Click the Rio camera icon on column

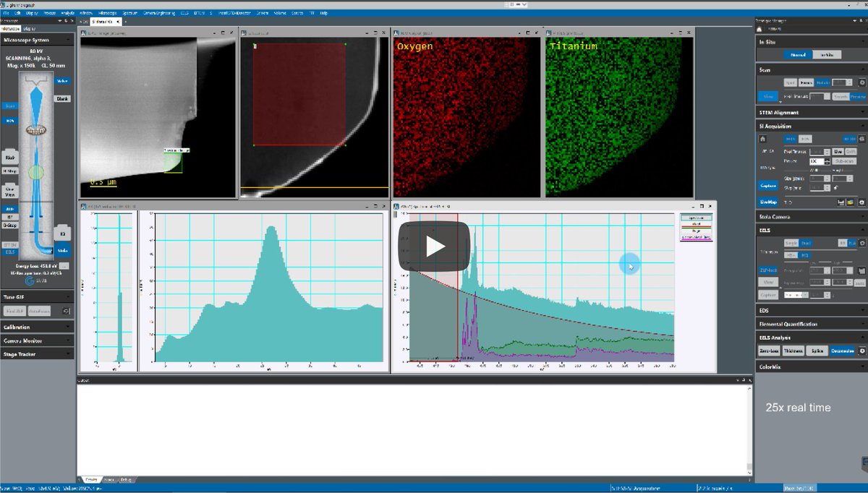click(x=10, y=156)
